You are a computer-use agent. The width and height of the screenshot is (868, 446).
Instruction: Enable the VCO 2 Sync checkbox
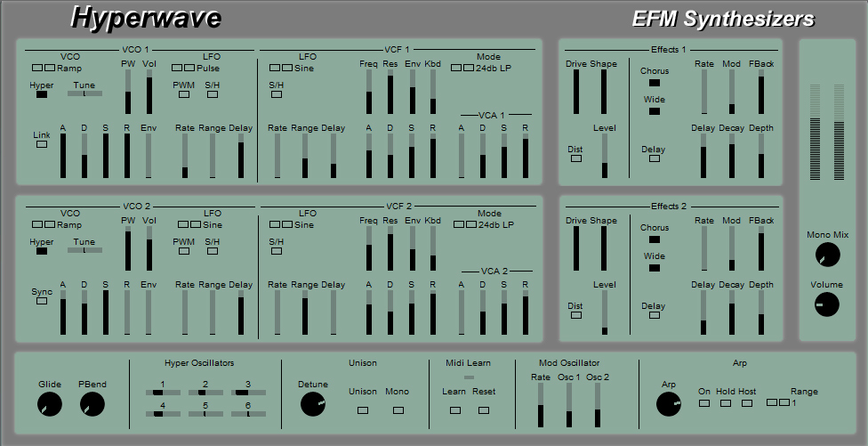coord(42,301)
